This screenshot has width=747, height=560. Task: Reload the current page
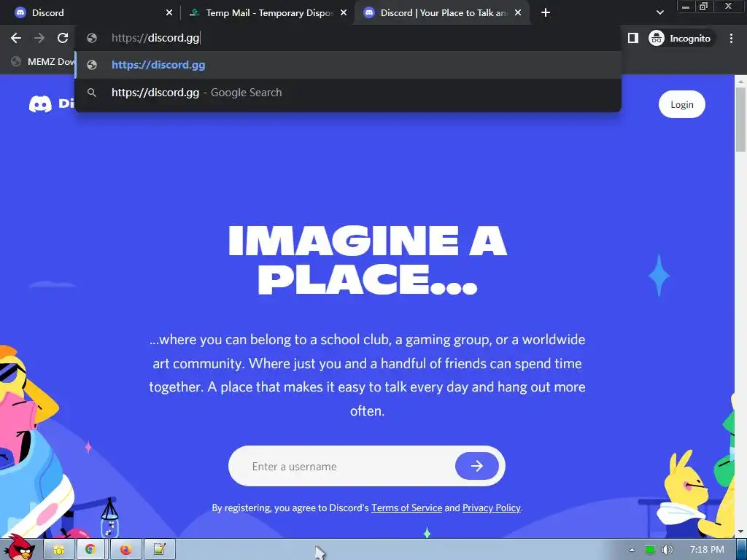pos(63,38)
